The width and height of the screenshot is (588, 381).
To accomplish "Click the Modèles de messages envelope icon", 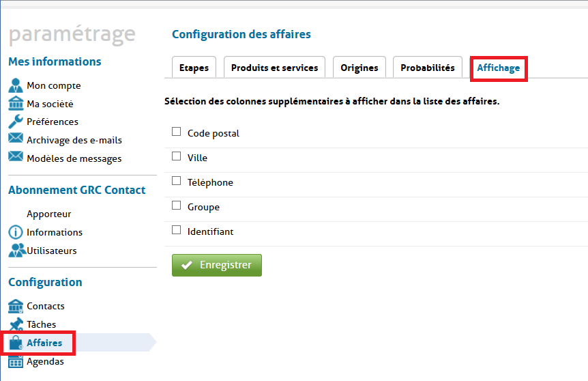I will coord(16,158).
